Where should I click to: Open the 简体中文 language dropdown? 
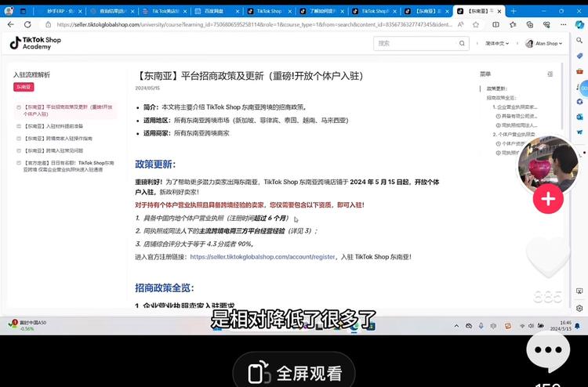pyautogui.click(x=497, y=43)
